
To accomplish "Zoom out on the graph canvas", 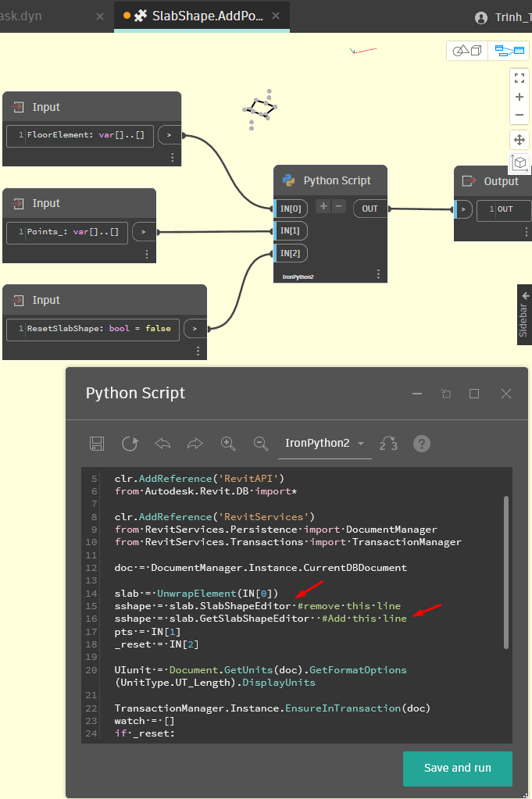I will [520, 115].
